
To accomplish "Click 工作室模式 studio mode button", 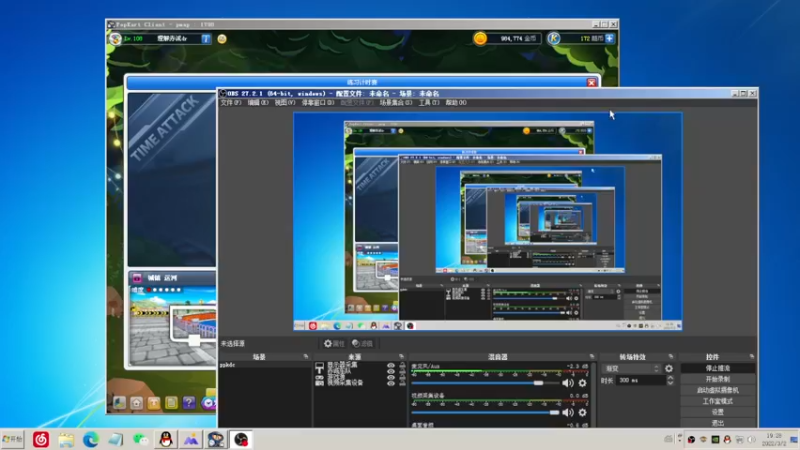I will coord(717,401).
